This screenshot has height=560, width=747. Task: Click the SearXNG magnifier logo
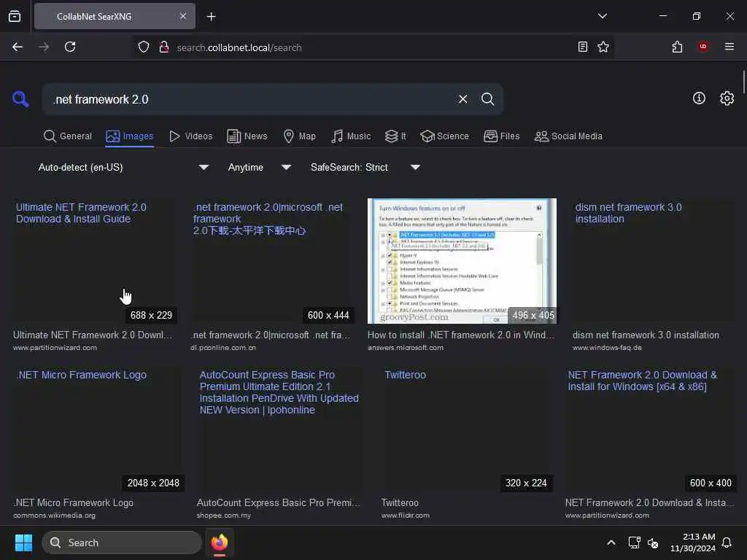(x=20, y=99)
